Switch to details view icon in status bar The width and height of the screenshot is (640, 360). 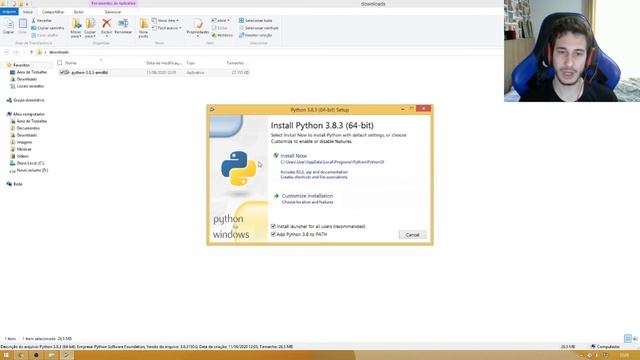click(628, 338)
